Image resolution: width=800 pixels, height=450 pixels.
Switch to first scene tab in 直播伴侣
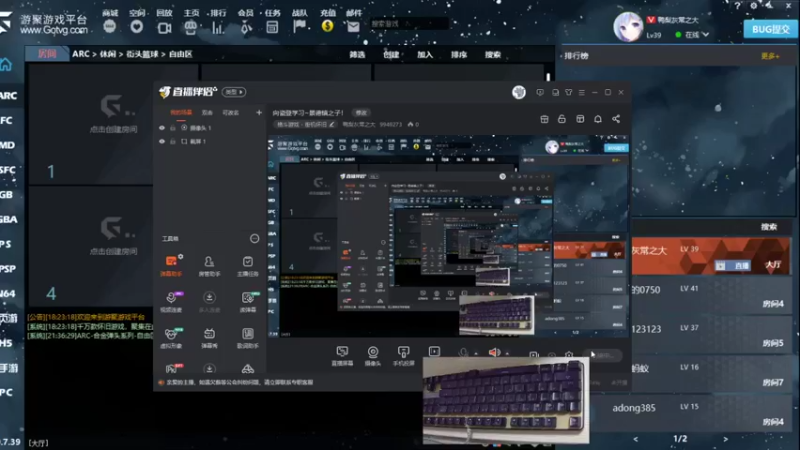point(181,112)
